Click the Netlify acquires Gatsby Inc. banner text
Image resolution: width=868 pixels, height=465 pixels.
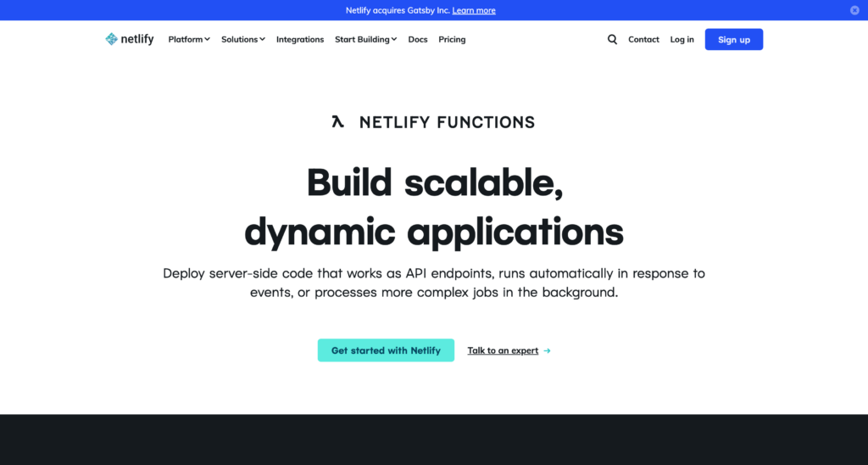(397, 10)
